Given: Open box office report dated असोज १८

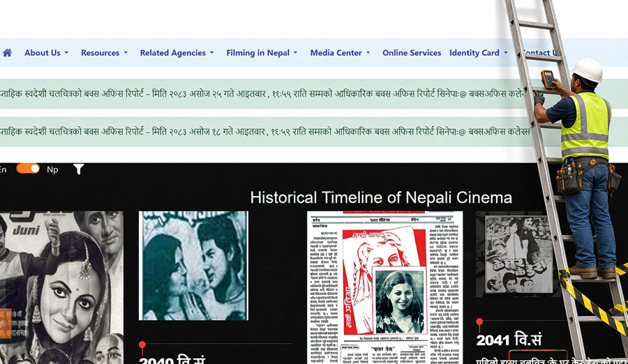Looking at the screenshot, I should 264,132.
